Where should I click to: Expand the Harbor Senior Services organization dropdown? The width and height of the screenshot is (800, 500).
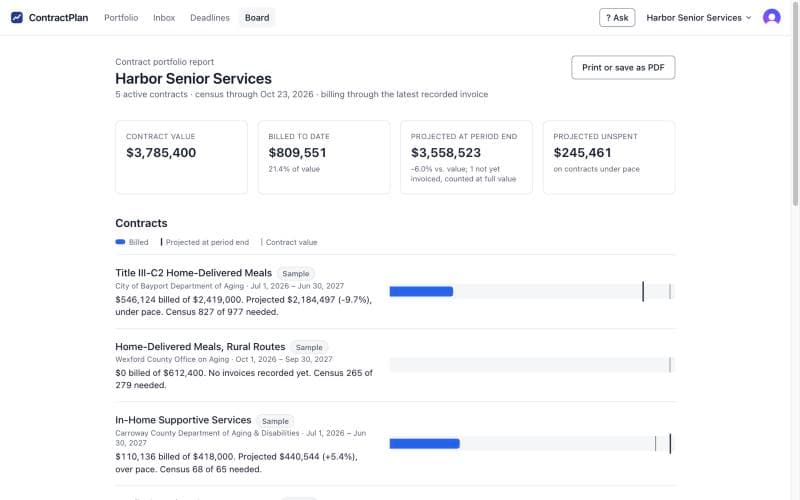point(698,17)
